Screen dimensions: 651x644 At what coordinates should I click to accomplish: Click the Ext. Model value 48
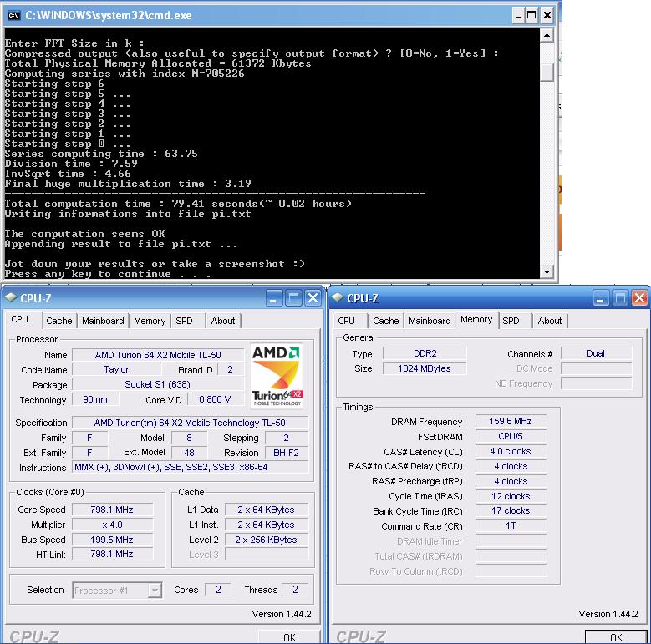(x=190, y=453)
